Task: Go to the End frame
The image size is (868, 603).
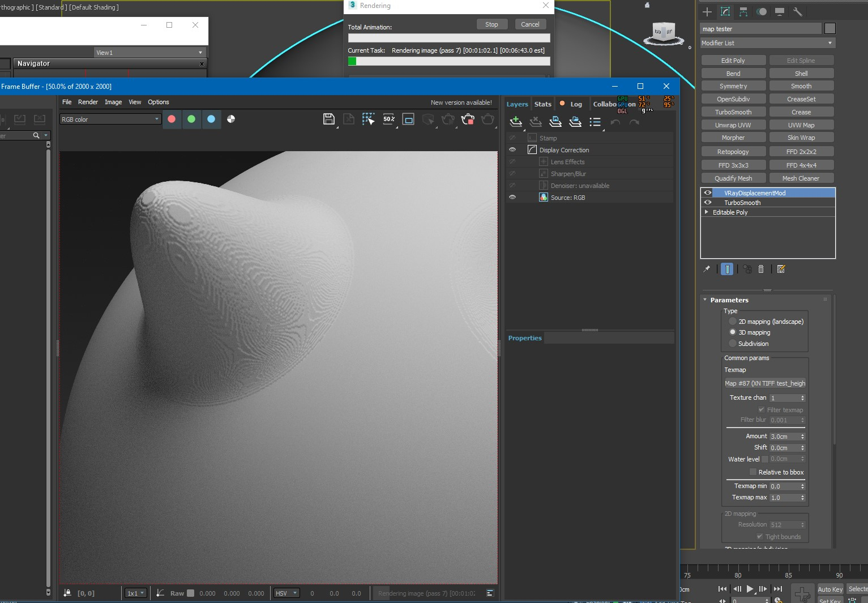Action: tap(778, 589)
